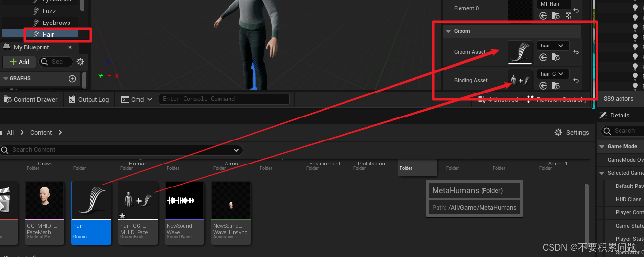Collapse the Groom section
The height and width of the screenshot is (257, 644).
click(x=448, y=31)
